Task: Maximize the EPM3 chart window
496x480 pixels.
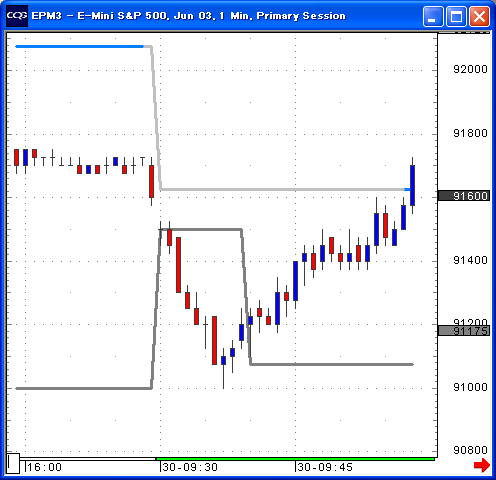Action: [456, 16]
